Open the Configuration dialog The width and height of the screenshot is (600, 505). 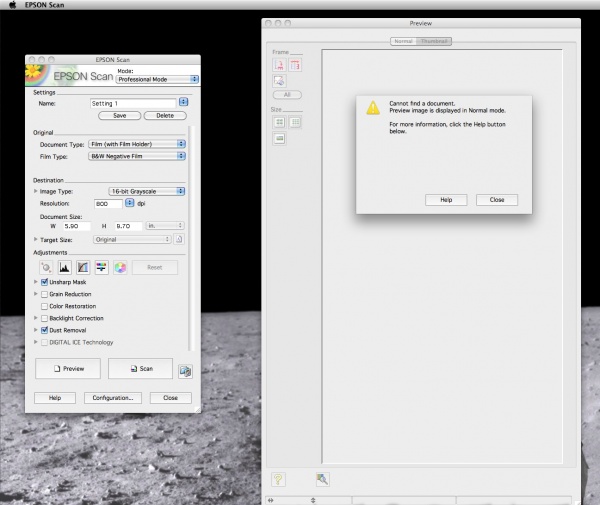(113, 398)
